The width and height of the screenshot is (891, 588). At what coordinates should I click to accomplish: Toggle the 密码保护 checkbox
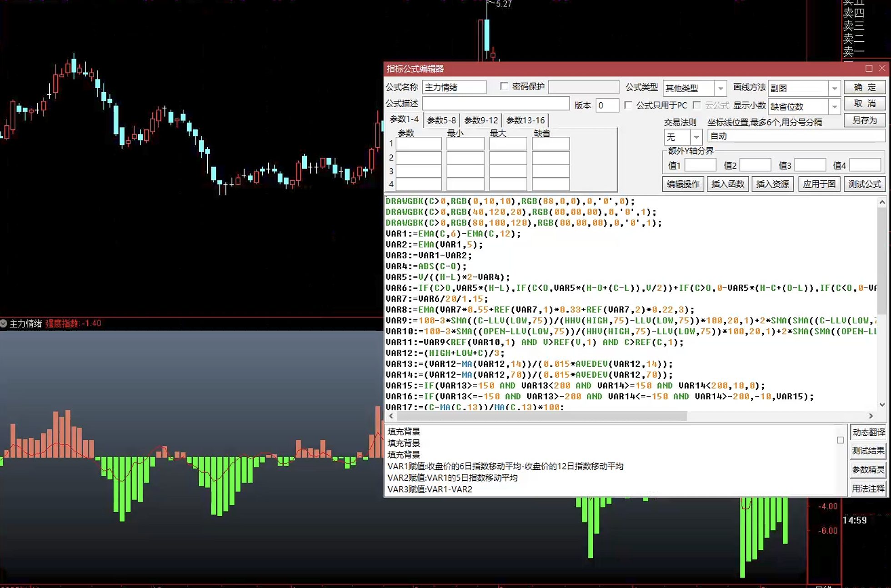pyautogui.click(x=504, y=86)
